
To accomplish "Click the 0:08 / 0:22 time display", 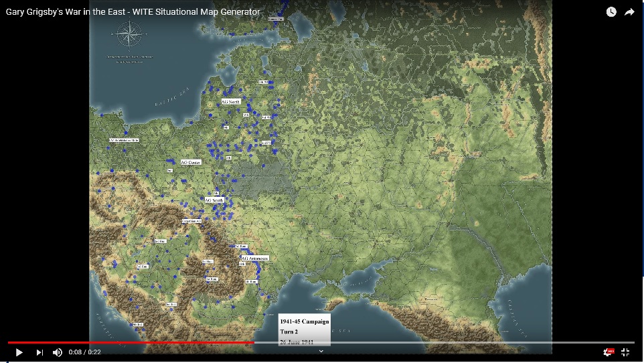I will tap(84, 352).
